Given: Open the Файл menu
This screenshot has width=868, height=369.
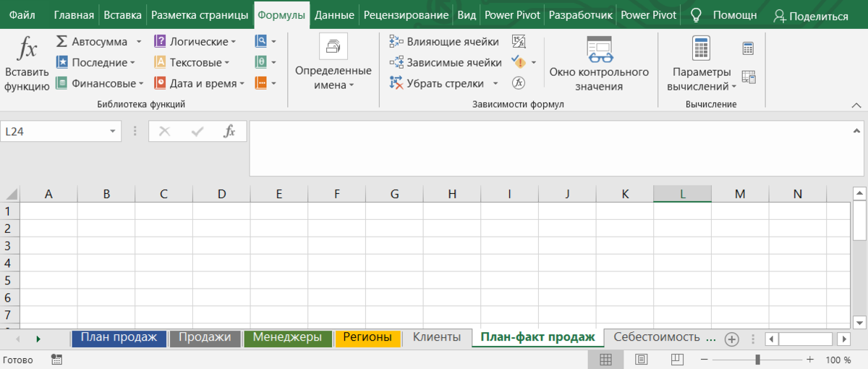Looking at the screenshot, I should click(x=24, y=14).
